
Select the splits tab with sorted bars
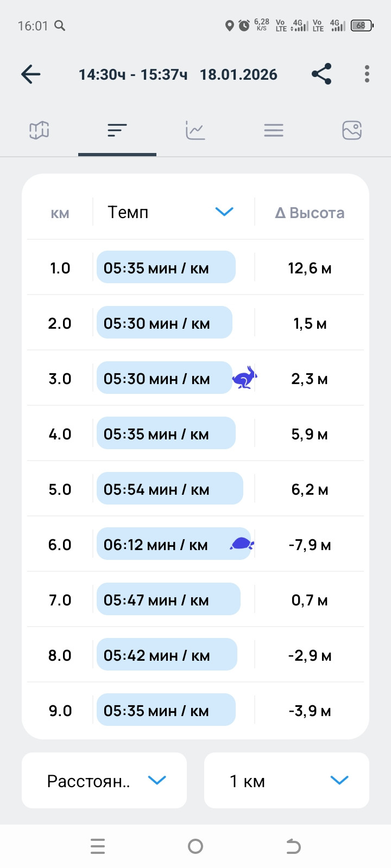[x=117, y=130]
